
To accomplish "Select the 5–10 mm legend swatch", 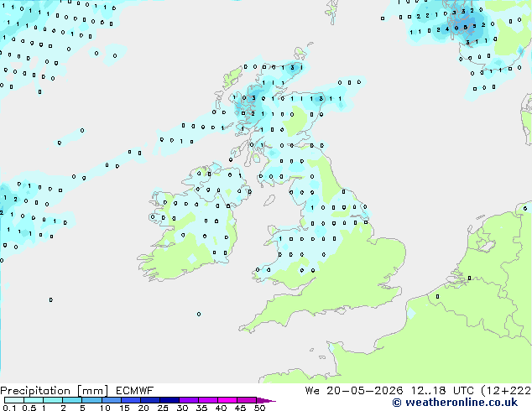I will pyautogui.click(x=92, y=400).
